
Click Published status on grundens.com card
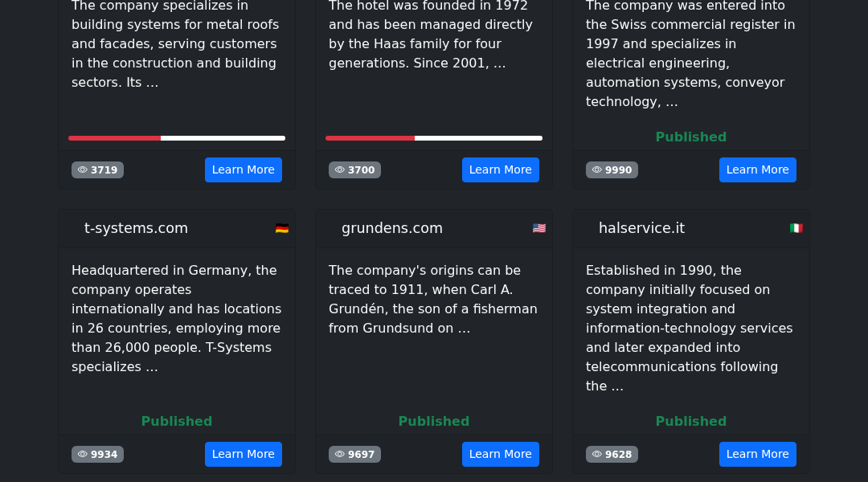coord(434,422)
